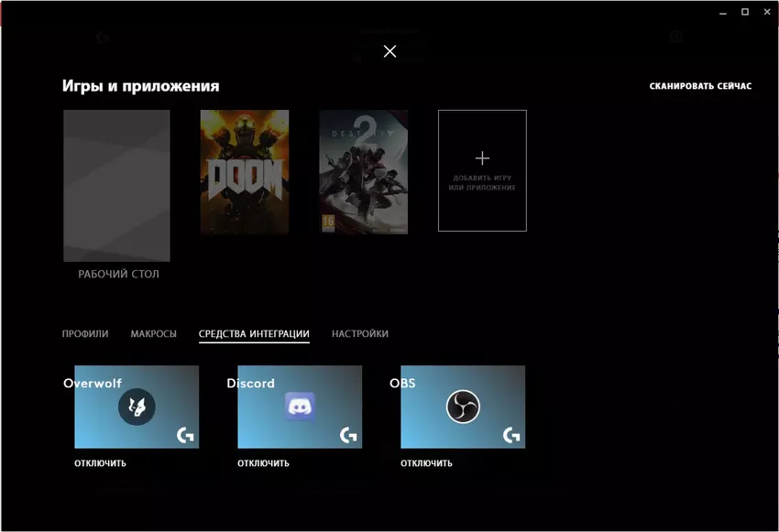Click Logitech G logo on OBS card
Image resolution: width=779 pixels, height=532 pixels.
(510, 436)
